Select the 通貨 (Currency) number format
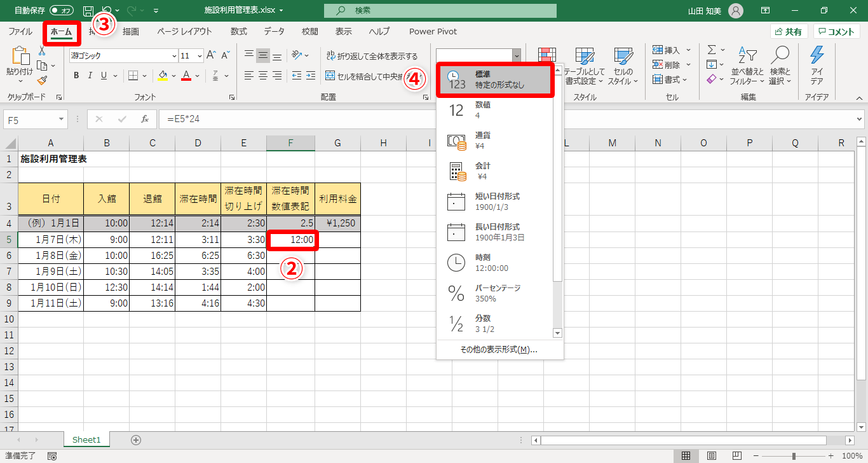This screenshot has width=868, height=463. [x=495, y=141]
